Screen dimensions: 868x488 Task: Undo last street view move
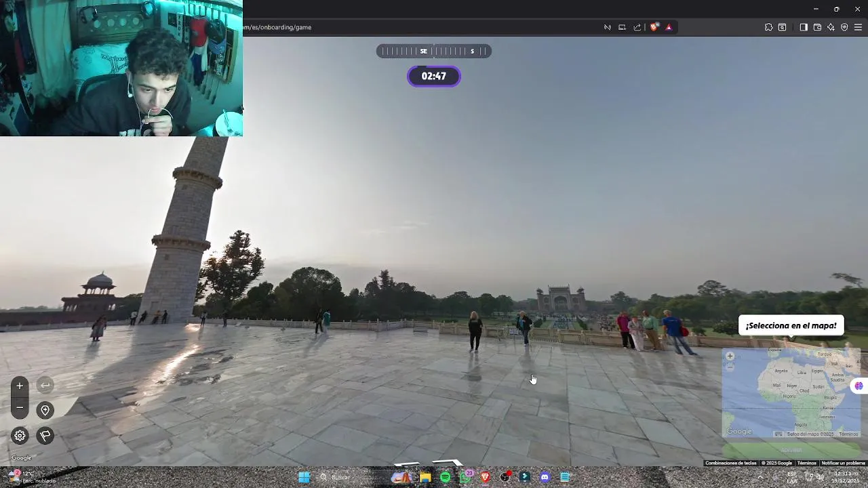pyautogui.click(x=45, y=386)
